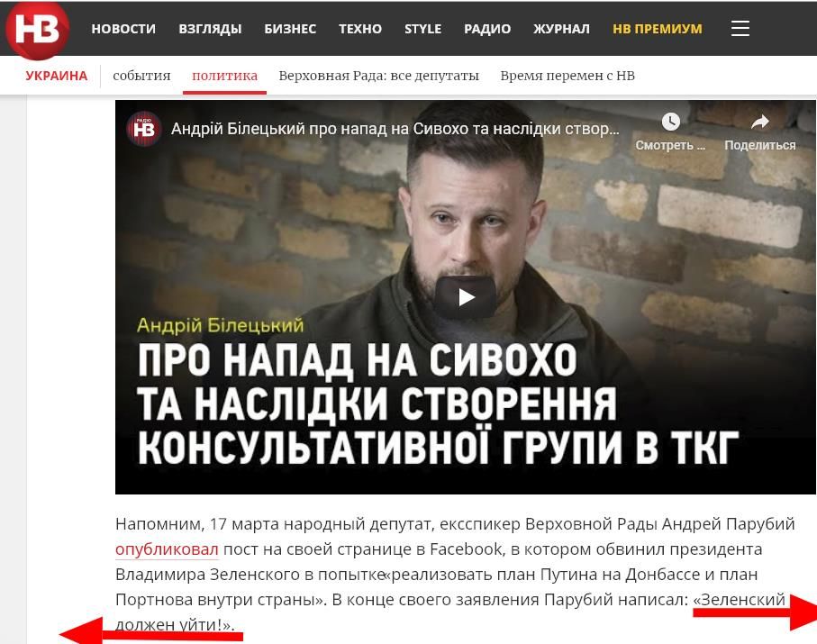The width and height of the screenshot is (817, 644).
Task: Click the НВ ПРЕМИУМ link
Action: click(657, 29)
